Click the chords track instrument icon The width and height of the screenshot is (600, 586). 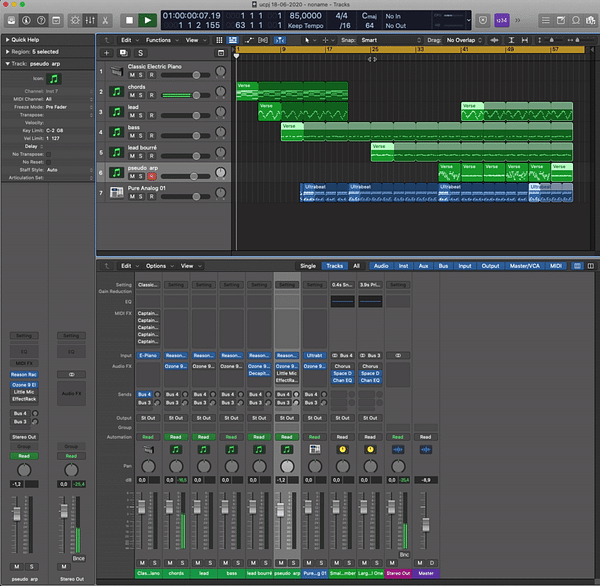117,91
